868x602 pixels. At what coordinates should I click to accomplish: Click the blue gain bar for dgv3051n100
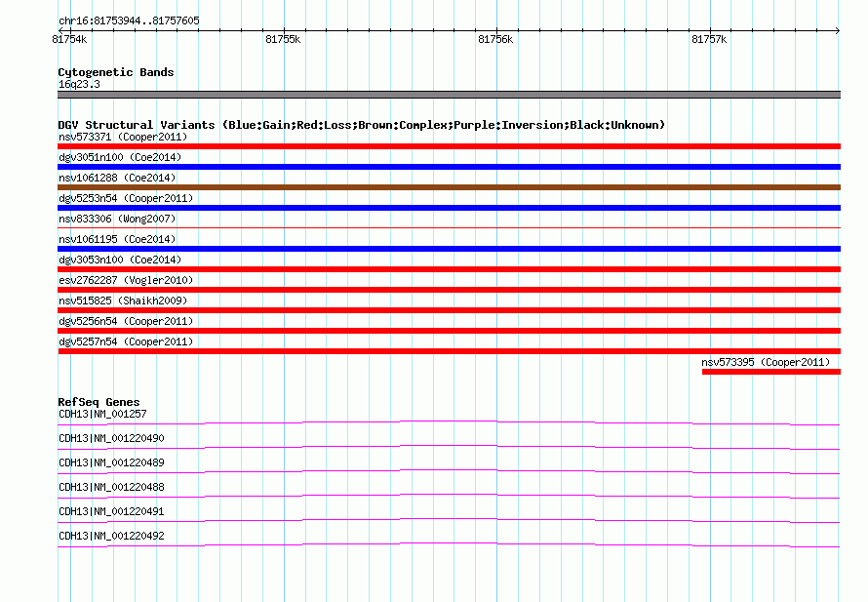click(449, 167)
